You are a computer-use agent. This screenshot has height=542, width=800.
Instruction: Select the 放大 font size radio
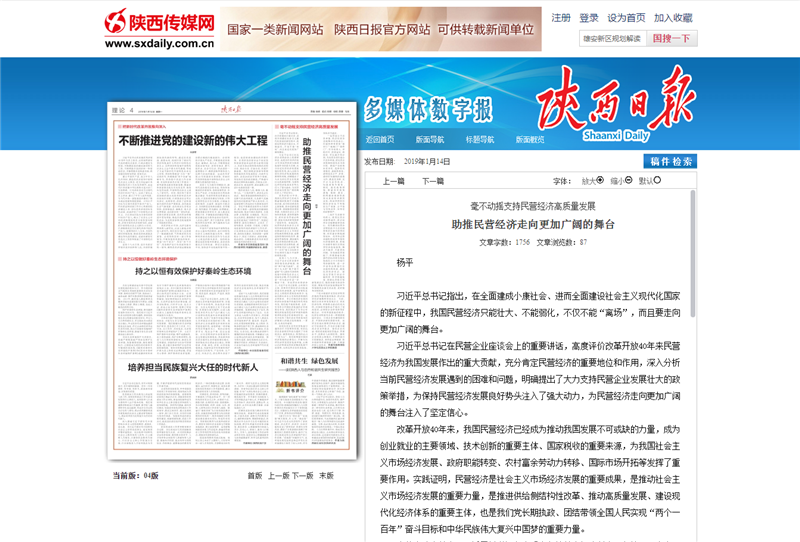pyautogui.click(x=600, y=180)
